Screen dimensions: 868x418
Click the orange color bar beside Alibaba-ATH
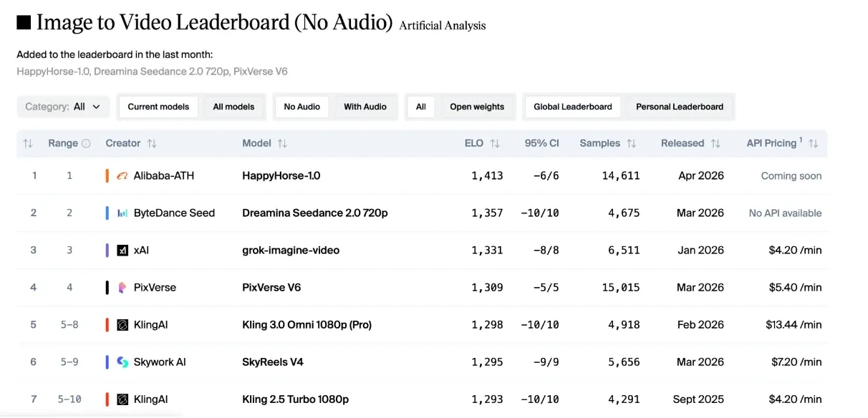tap(107, 176)
